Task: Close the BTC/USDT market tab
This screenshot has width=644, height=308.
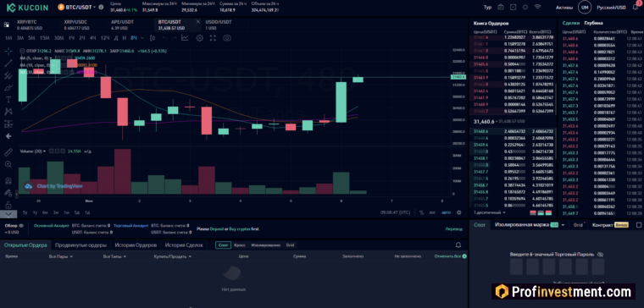Action: tap(198, 22)
